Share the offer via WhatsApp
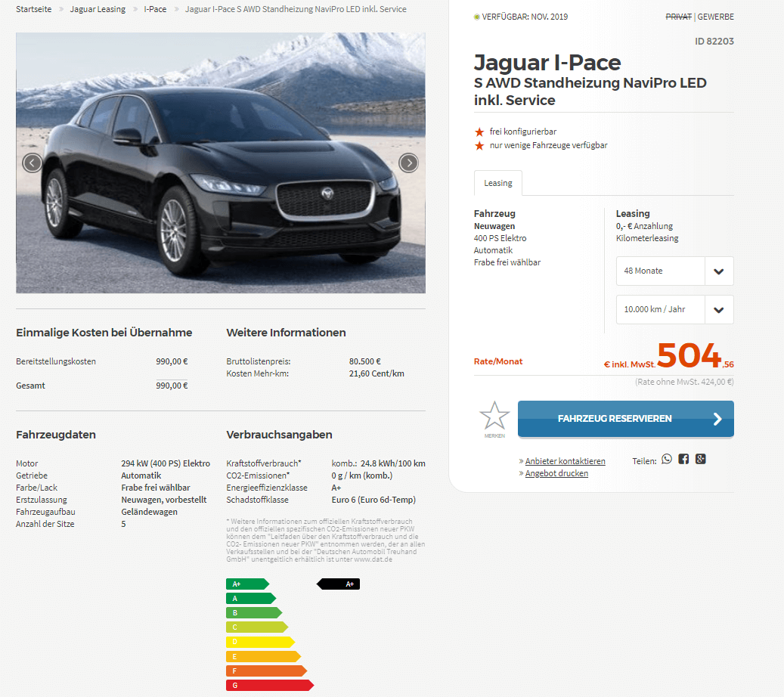 coord(667,459)
